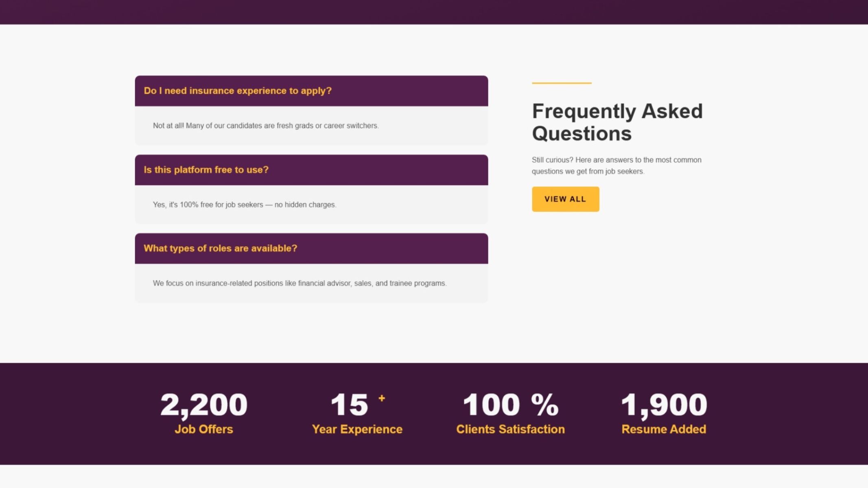Viewport: 868px width, 488px height.
Task: Click the percent sign next to 100
Action: [x=545, y=405]
